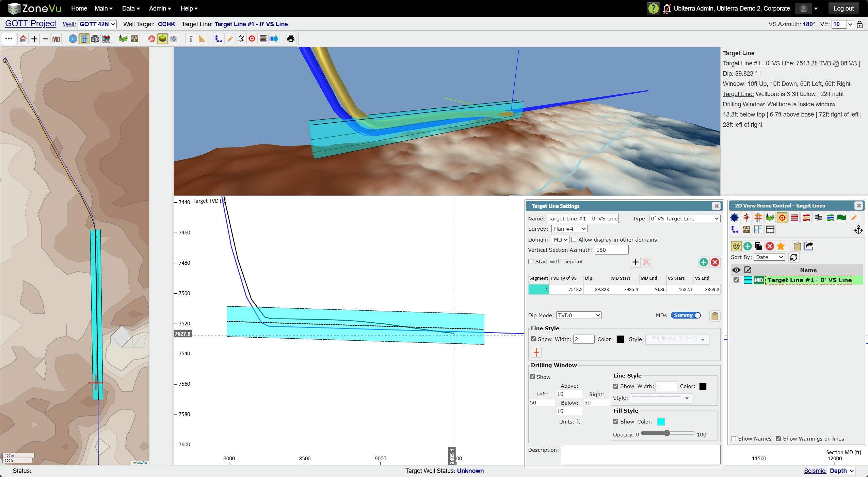Click the blue arrow toolbar icon
The image size is (868, 477).
tap(274, 39)
